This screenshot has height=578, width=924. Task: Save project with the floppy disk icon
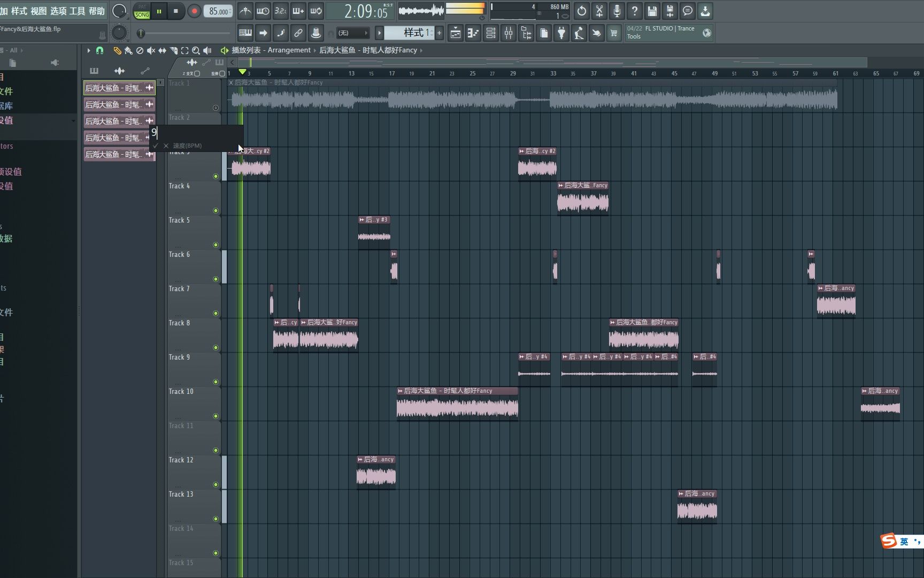coord(652,11)
